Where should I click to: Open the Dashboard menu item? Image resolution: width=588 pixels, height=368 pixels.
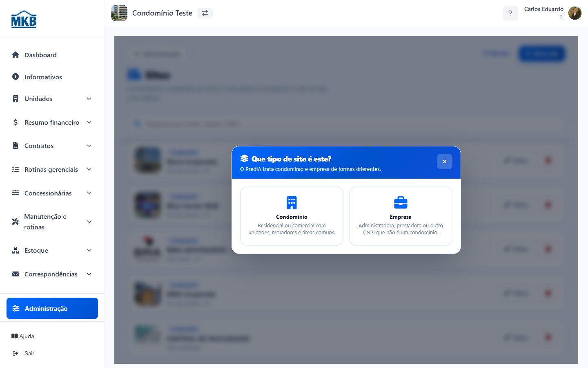point(52,55)
